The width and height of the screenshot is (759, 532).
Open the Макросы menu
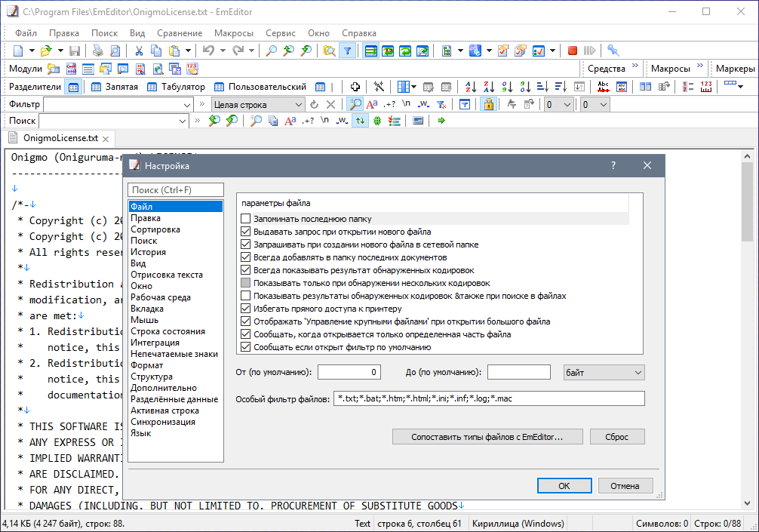coord(233,33)
